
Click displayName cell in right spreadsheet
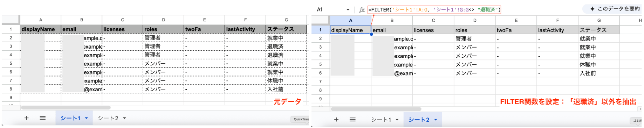[x=350, y=30]
